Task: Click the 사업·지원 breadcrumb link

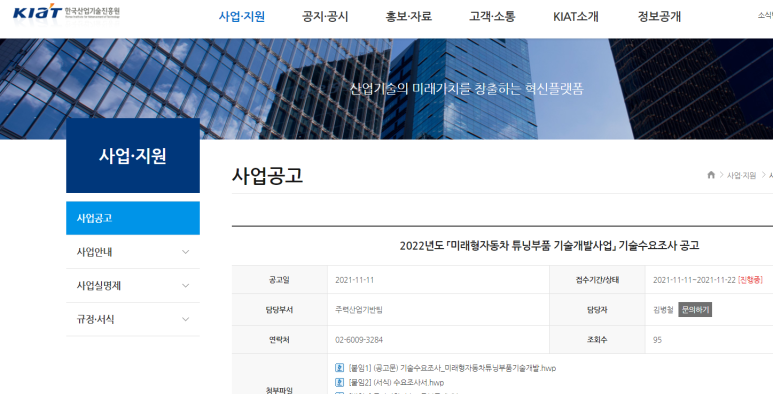Action: [741, 175]
